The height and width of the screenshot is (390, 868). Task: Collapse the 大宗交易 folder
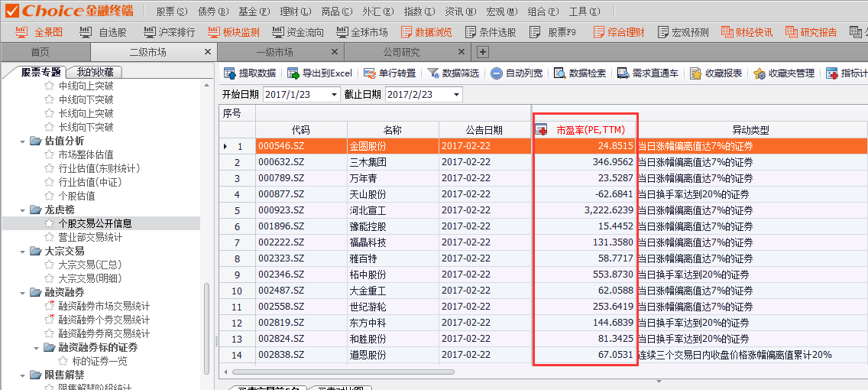tap(22, 252)
